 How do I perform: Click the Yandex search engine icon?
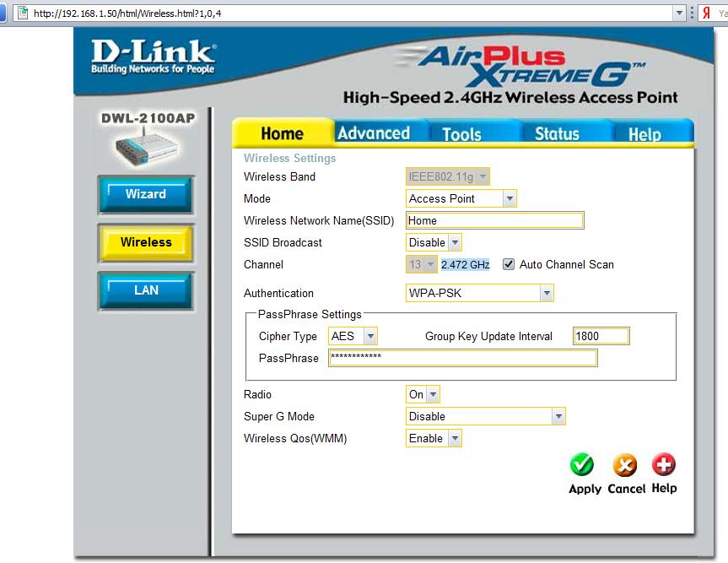[x=706, y=13]
